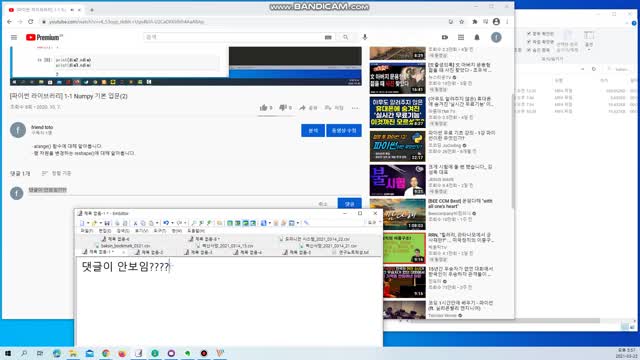This screenshot has width=640, height=360.
Task: Open the Help menu in EmEditor
Action: click(196, 231)
